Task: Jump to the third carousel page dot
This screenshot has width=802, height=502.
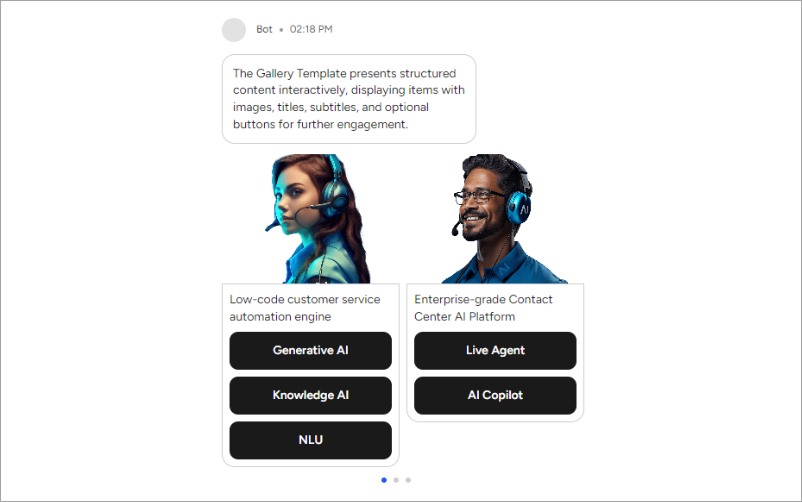Action: click(x=408, y=480)
